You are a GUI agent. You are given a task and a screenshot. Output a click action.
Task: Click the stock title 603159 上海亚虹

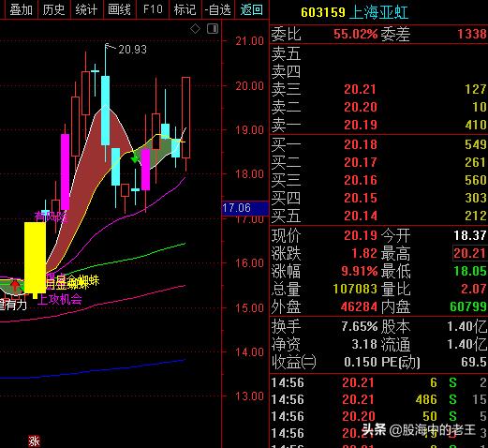354,12
